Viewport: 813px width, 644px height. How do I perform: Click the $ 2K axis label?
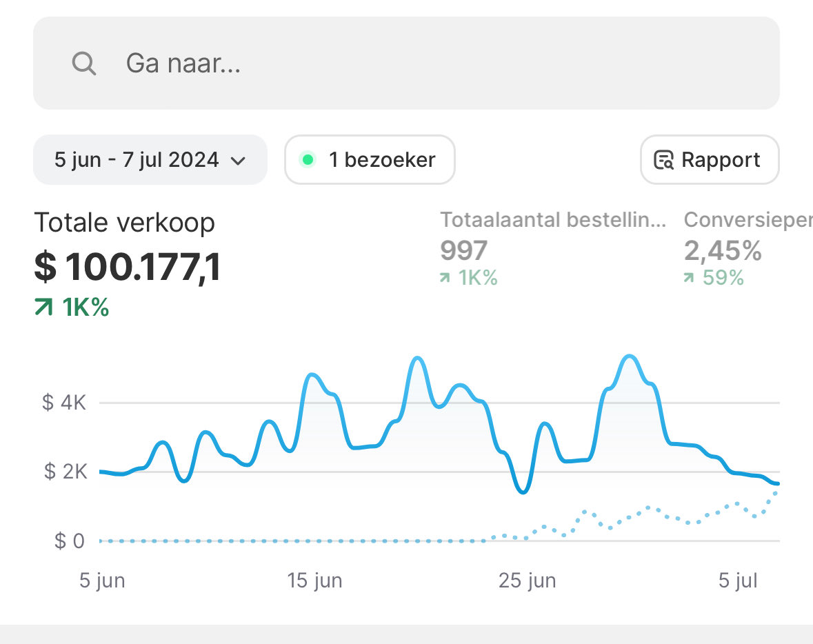pyautogui.click(x=66, y=472)
